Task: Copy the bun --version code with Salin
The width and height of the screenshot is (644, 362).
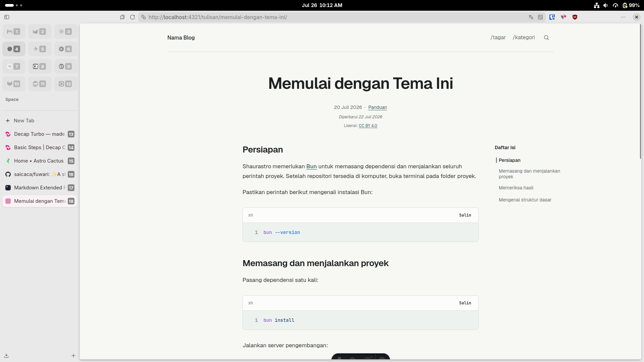Action: click(465, 215)
